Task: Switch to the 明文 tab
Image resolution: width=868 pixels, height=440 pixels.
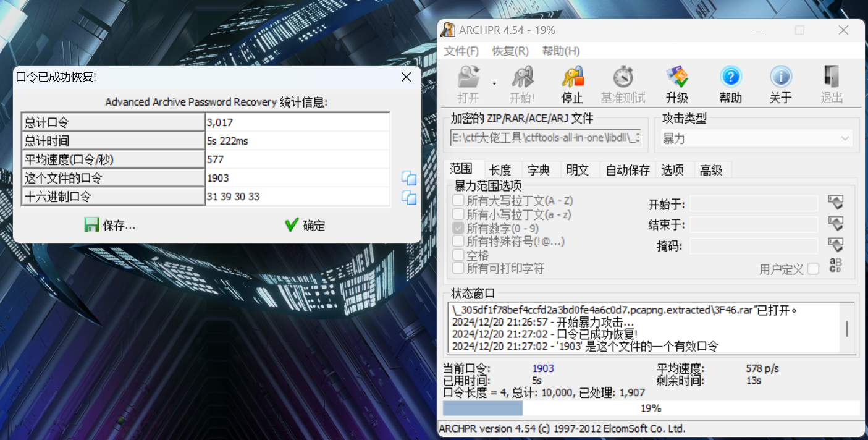Action: pos(578,170)
